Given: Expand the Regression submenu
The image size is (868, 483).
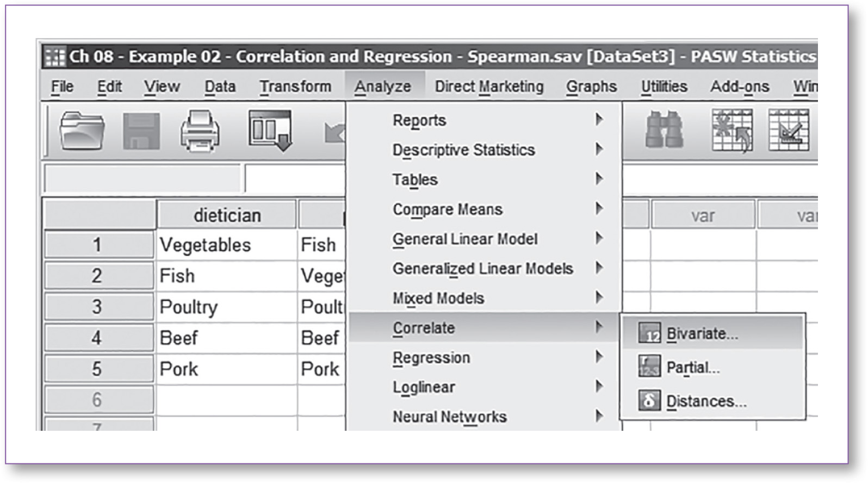Looking at the screenshot, I should tap(431, 358).
